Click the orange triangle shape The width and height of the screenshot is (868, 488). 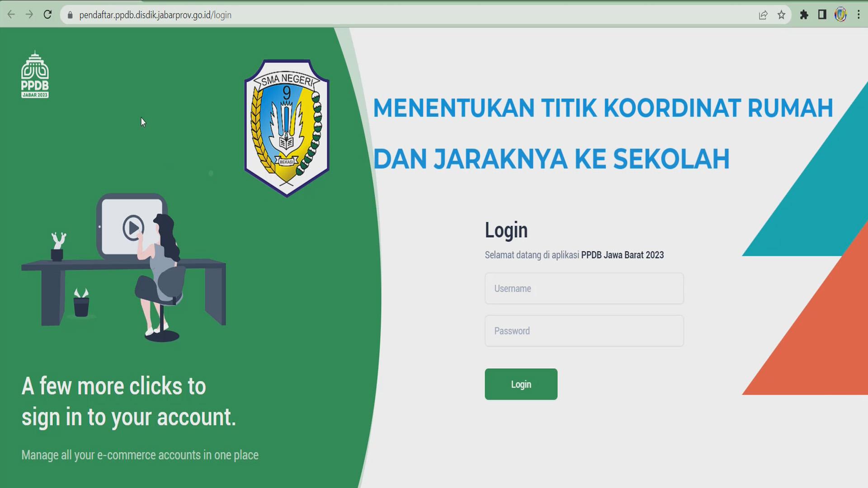click(x=827, y=343)
